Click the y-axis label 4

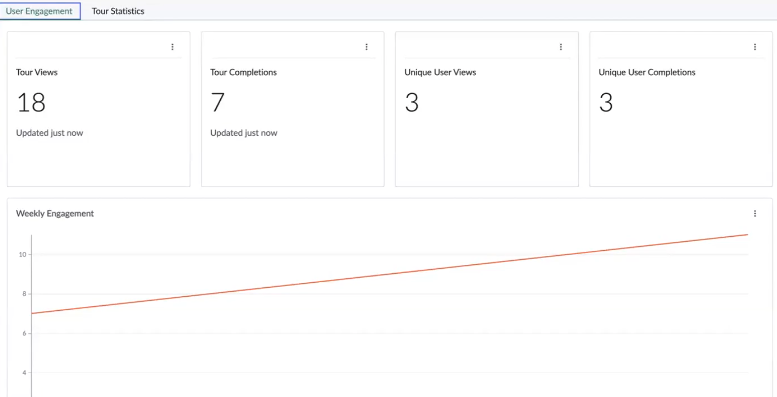pos(24,373)
